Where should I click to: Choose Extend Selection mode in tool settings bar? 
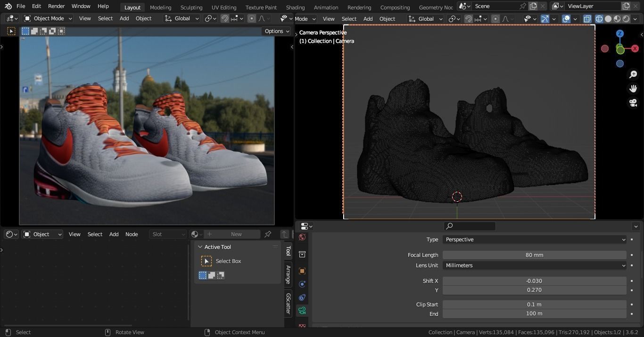tap(34, 31)
